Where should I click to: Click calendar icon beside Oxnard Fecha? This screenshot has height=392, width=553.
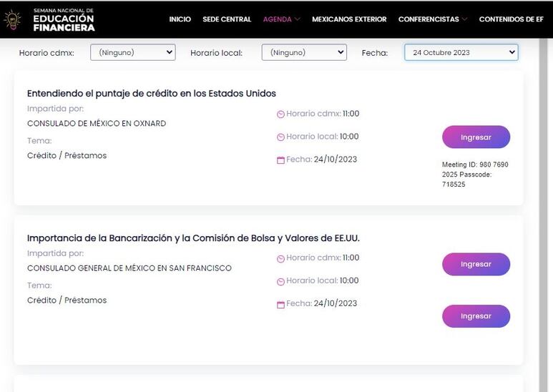click(280, 160)
